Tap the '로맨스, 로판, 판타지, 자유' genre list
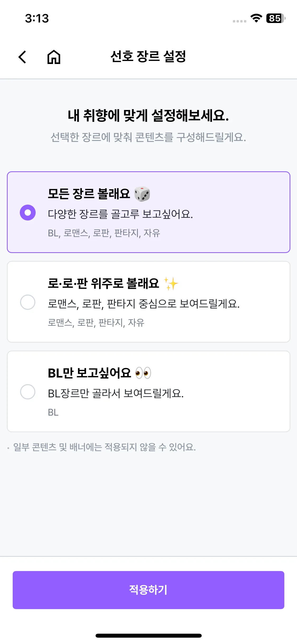Screen dimensions: 297x644 coord(96,323)
